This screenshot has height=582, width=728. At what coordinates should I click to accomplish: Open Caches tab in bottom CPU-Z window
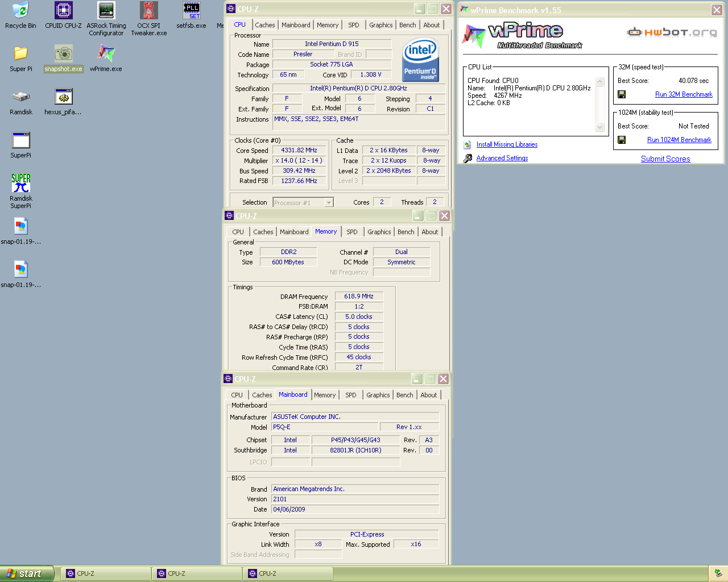tap(262, 395)
